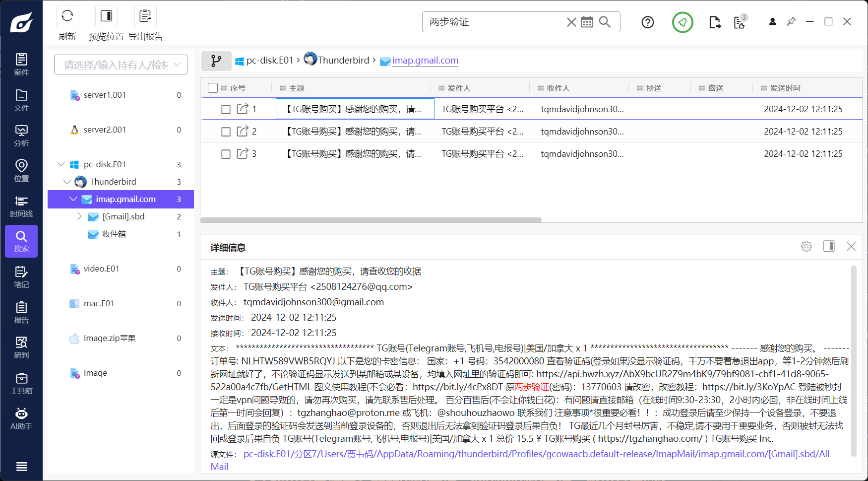Image resolution: width=868 pixels, height=481 pixels.
Task: Click the green circled paper plane icon
Action: [x=682, y=22]
